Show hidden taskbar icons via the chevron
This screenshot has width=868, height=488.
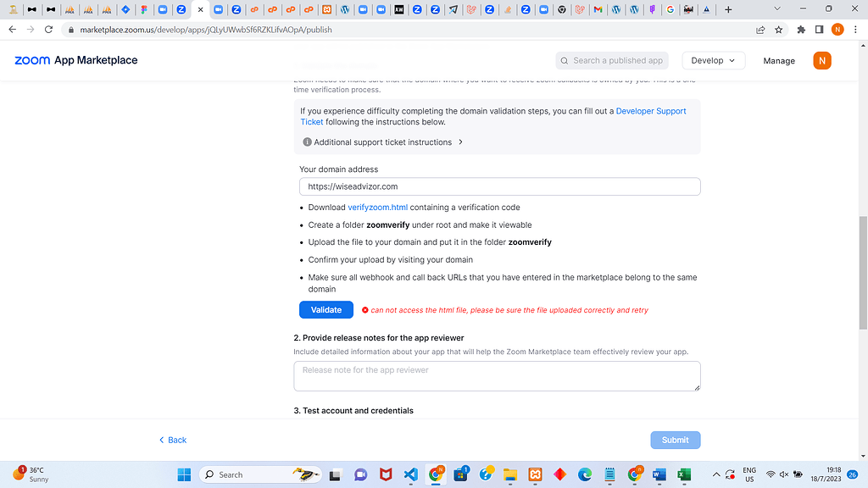(x=715, y=474)
